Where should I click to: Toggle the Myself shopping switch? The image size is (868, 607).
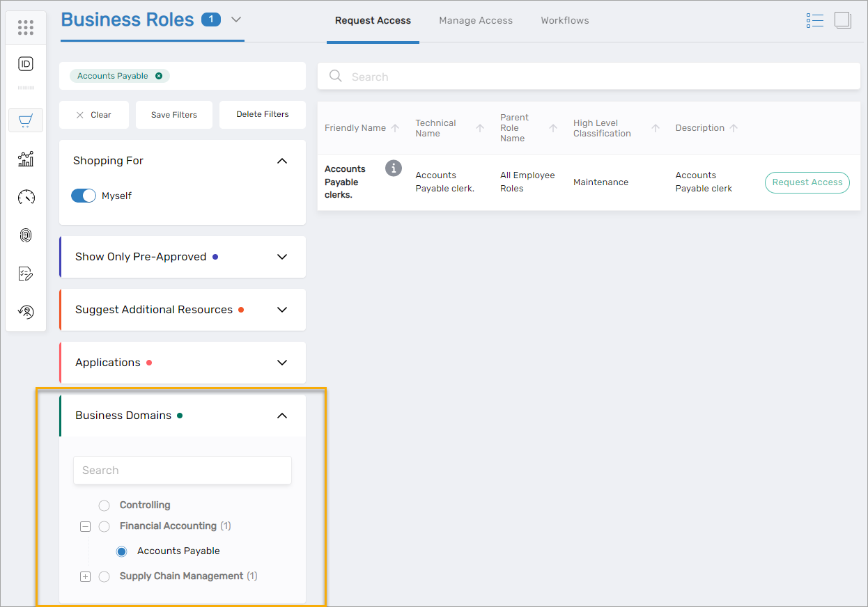[83, 196]
